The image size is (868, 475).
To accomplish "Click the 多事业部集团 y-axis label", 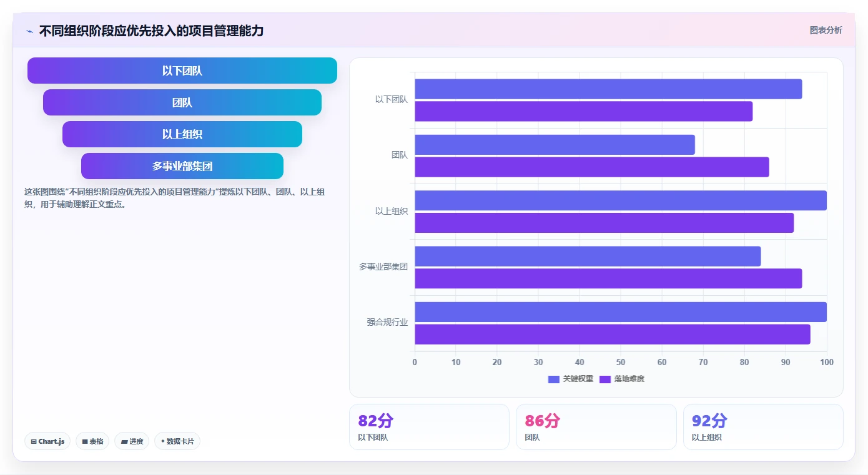I will tap(383, 267).
